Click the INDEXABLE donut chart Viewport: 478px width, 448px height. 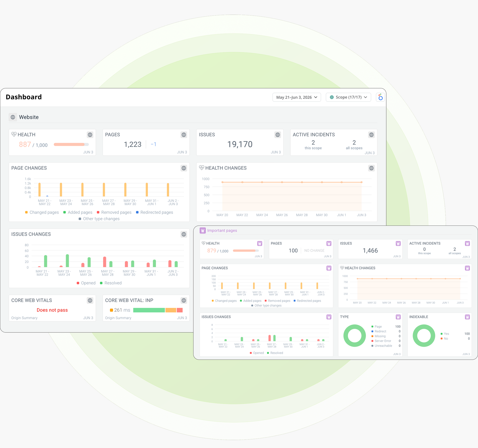click(424, 336)
